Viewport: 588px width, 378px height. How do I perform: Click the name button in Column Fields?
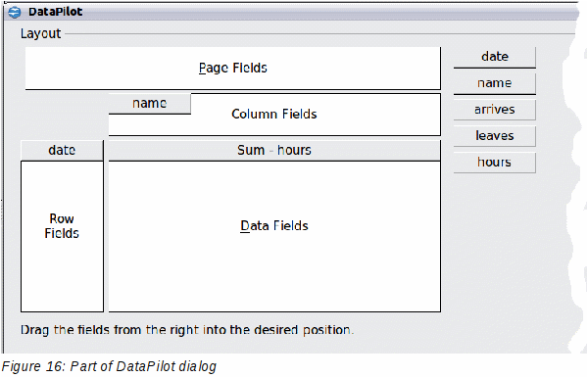150,104
